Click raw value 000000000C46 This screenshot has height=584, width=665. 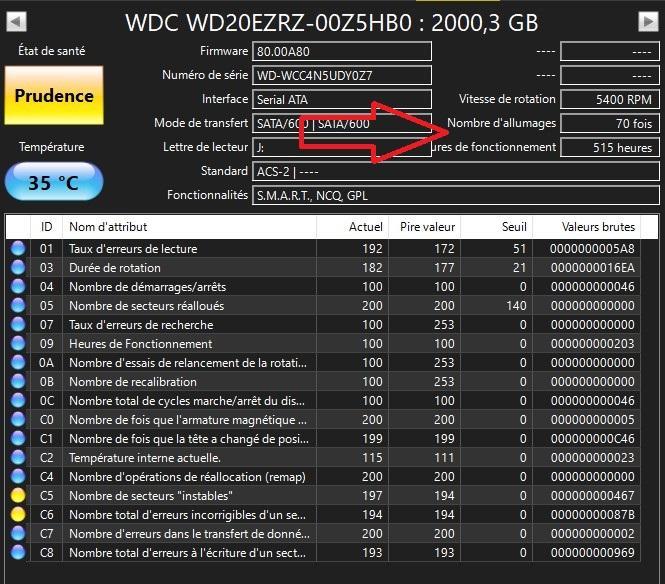coord(592,439)
